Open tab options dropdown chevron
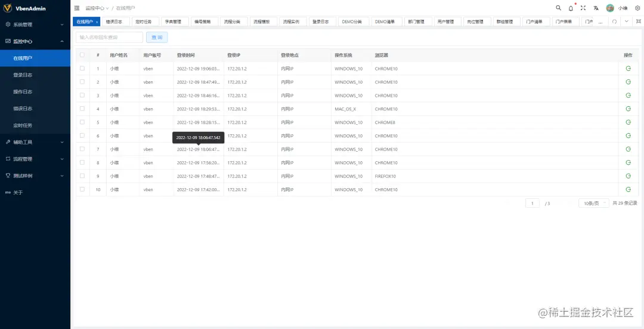This screenshot has width=644, height=329. [626, 21]
